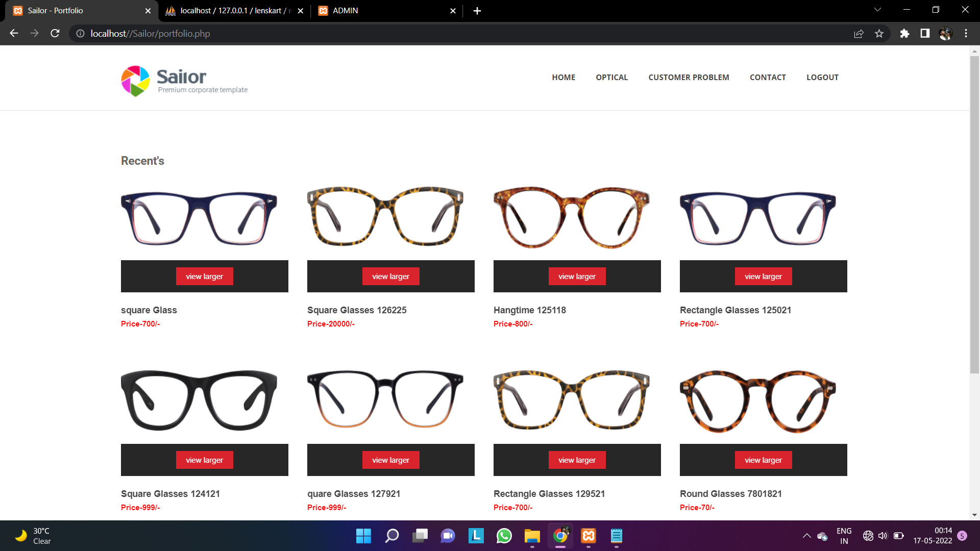This screenshot has width=980, height=551.
Task: Open the search tabs dropdown arrow
Action: click(x=877, y=10)
